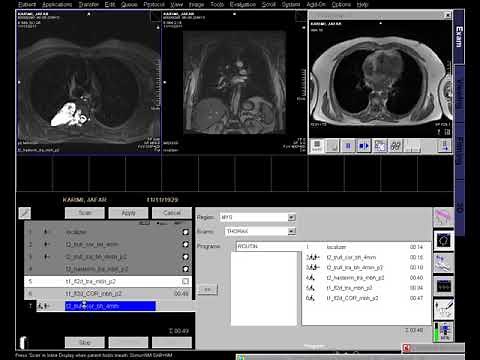Click the physiological signal waveform icon
Viewport: 480px width, 360px height.
(443, 286)
